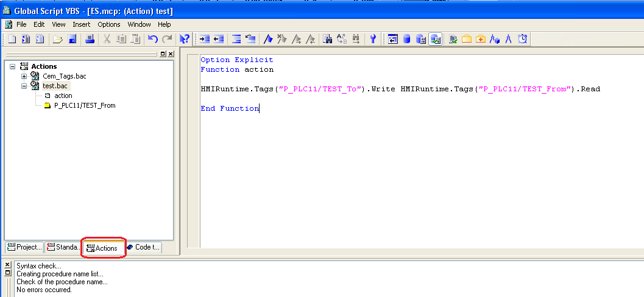The image size is (644, 297).
Task: Open the Help menu
Action: point(165,24)
